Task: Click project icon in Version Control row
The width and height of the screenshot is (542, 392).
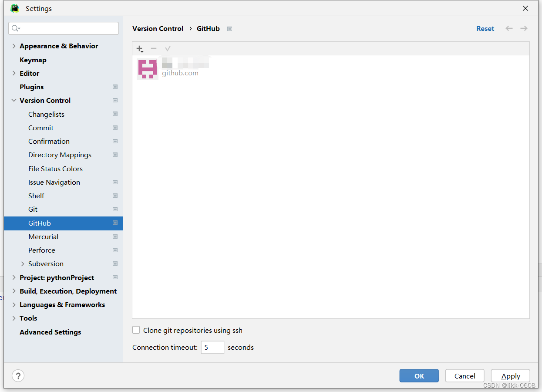Action: pos(115,100)
